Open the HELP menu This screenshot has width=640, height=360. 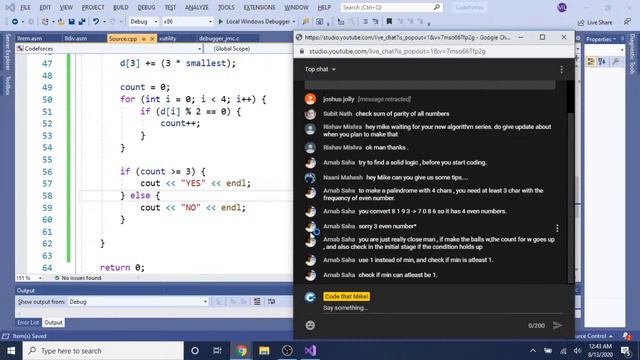(324, 7)
